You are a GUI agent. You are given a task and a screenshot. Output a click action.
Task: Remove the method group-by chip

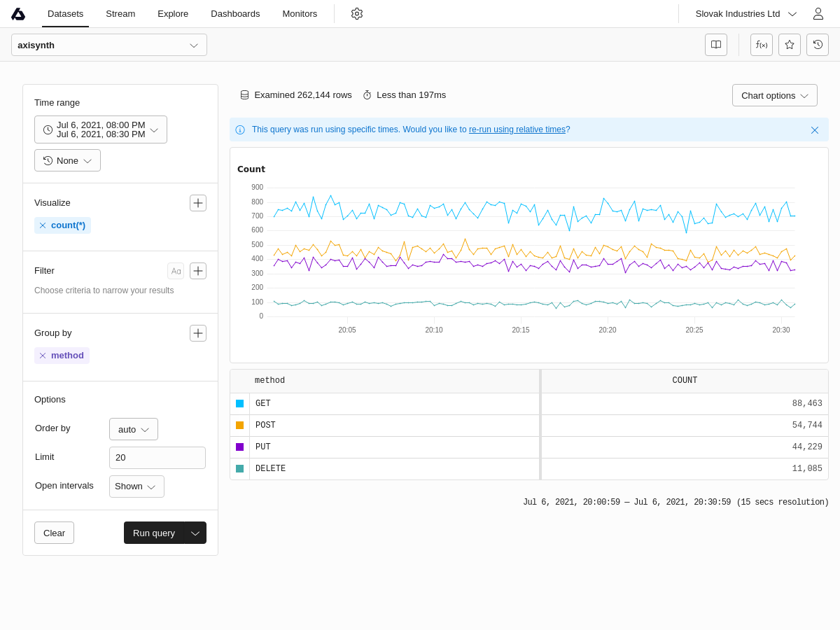pos(43,356)
